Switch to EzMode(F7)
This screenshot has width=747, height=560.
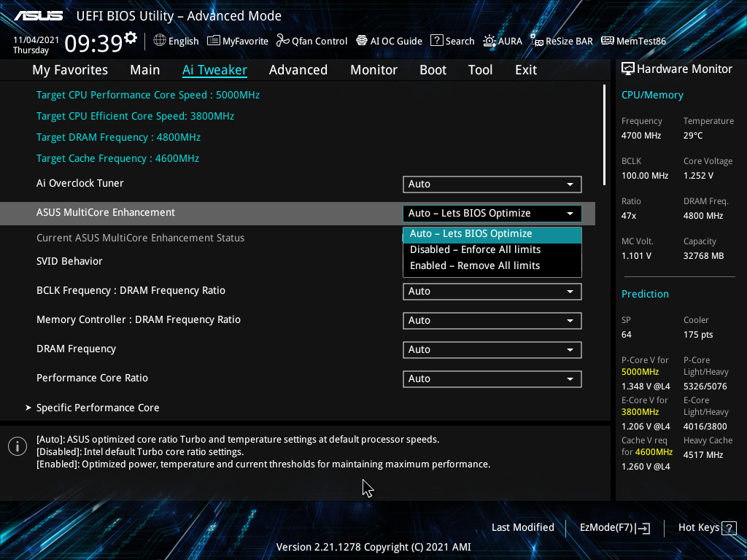point(614,528)
